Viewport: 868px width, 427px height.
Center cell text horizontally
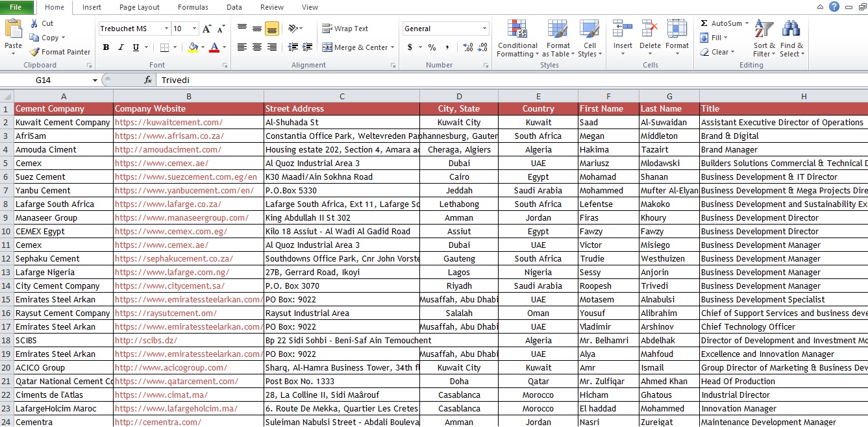257,47
